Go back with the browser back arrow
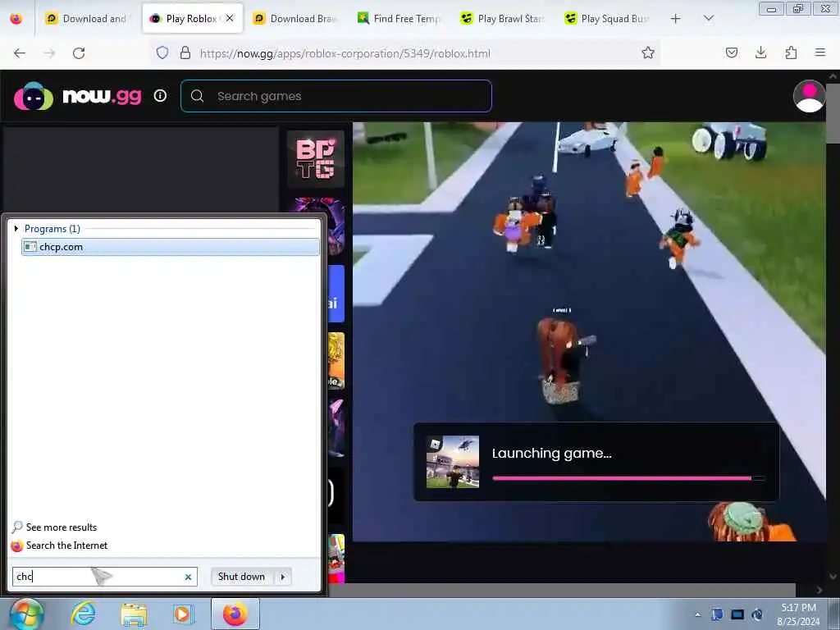The height and width of the screenshot is (630, 840). point(20,53)
